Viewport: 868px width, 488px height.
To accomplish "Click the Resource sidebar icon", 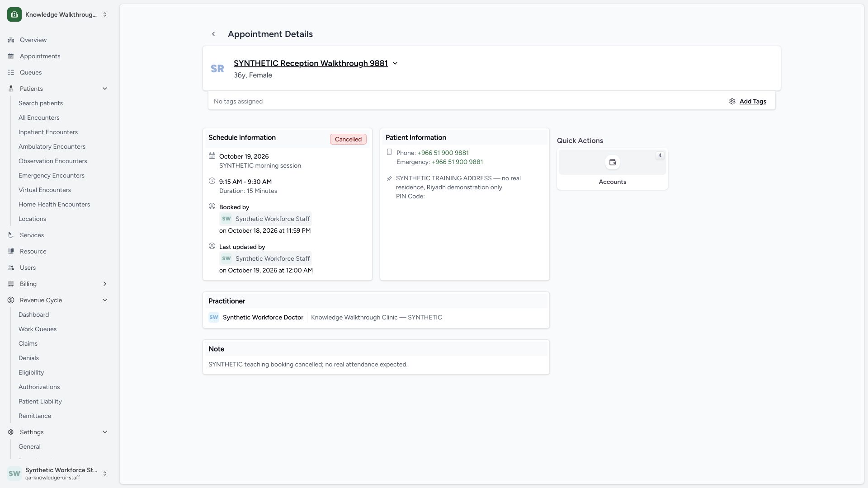I will coord(11,251).
